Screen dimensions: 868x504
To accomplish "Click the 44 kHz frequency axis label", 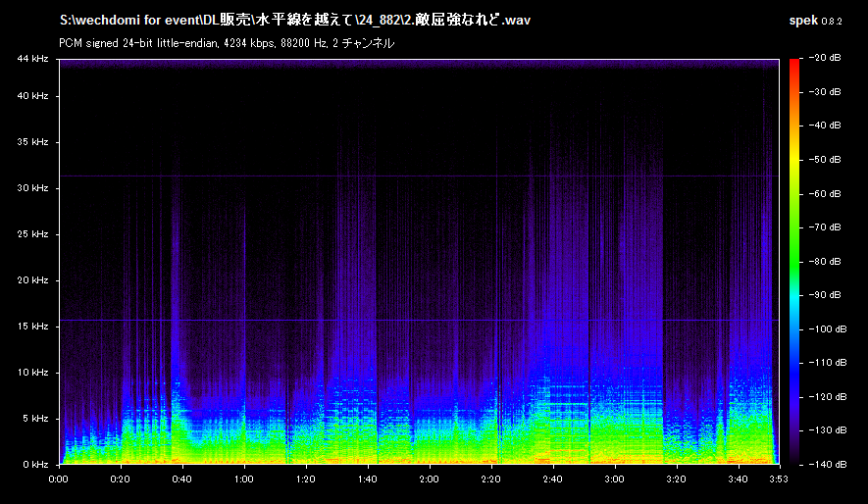I will [x=32, y=59].
